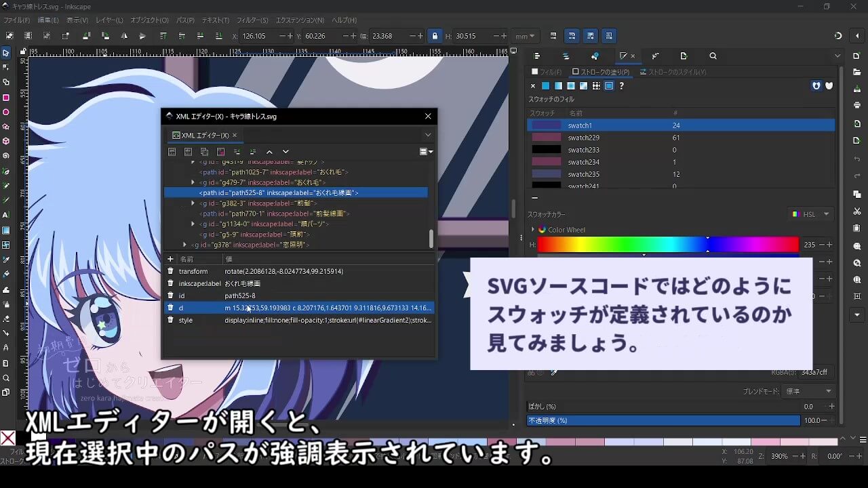This screenshot has height=488, width=868.
Task: Select the linear gradient paint type
Action: (558, 86)
